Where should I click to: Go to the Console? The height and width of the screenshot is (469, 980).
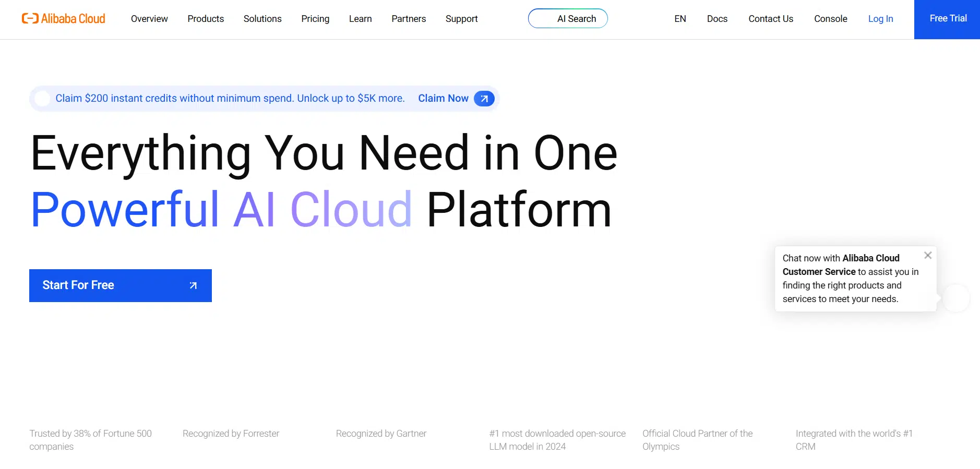tap(830, 19)
